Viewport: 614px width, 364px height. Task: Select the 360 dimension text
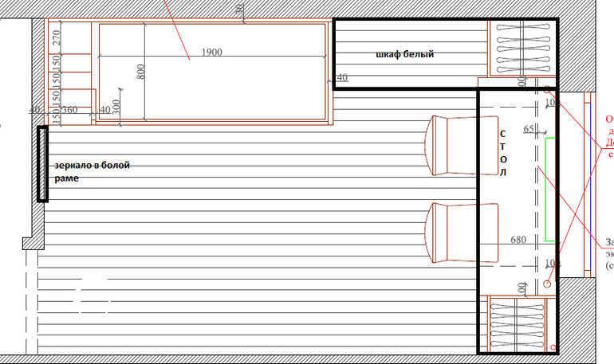tap(69, 110)
